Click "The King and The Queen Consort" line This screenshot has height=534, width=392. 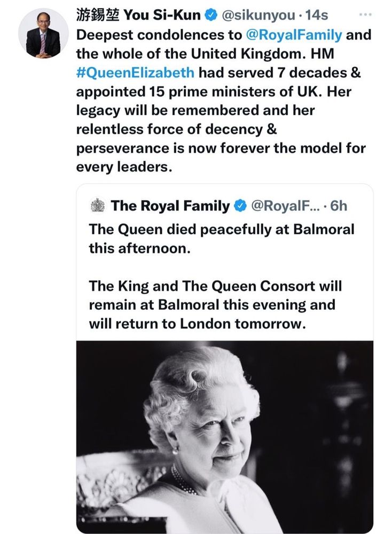coord(215,286)
